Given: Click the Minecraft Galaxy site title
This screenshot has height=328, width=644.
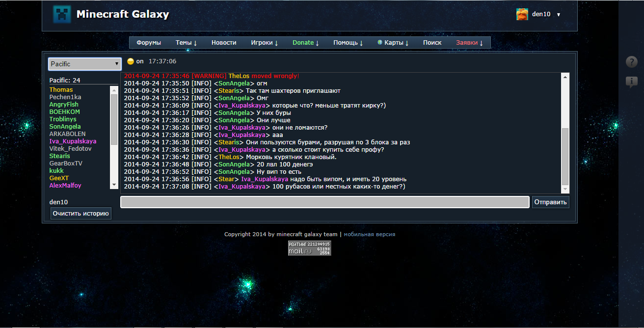Looking at the screenshot, I should (x=123, y=14).
